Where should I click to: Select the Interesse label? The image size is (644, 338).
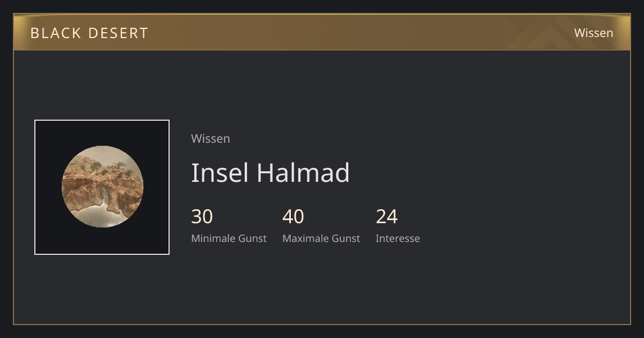[398, 238]
